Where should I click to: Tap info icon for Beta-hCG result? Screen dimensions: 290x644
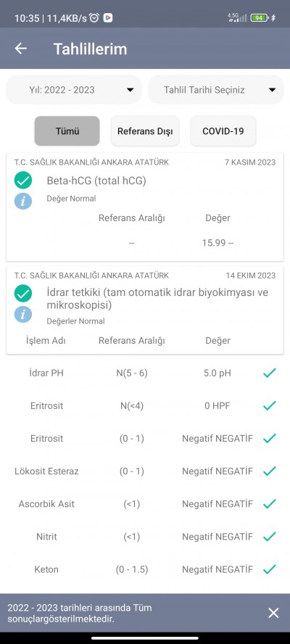coord(23,201)
